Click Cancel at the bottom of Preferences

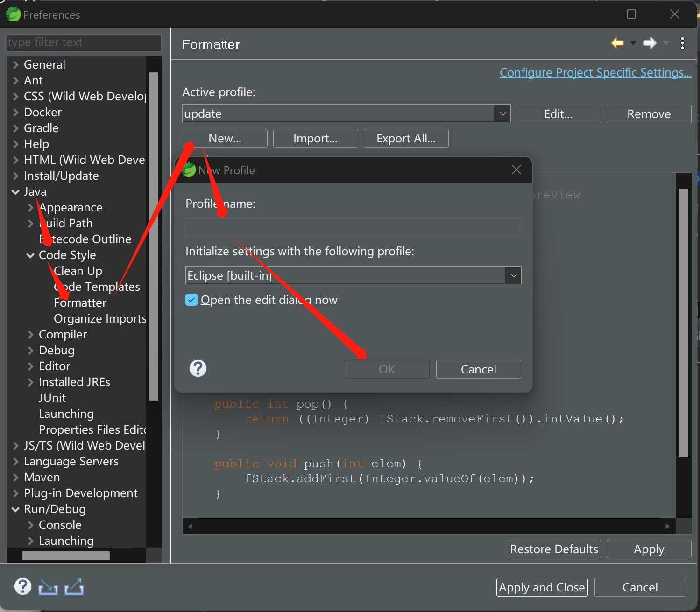click(x=640, y=587)
